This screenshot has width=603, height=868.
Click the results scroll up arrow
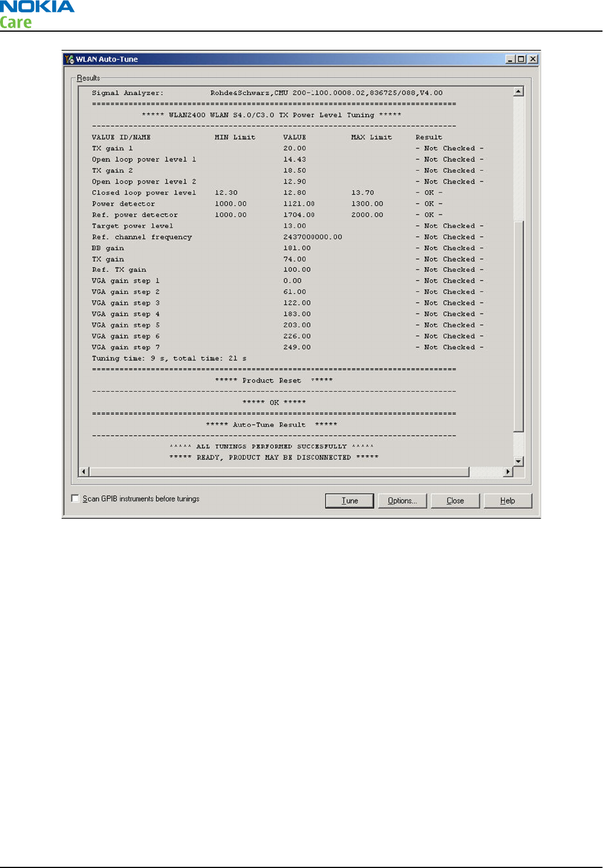click(x=518, y=91)
